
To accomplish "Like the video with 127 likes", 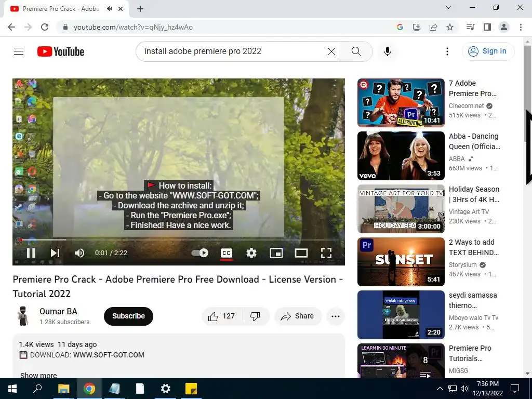I will coord(222,316).
